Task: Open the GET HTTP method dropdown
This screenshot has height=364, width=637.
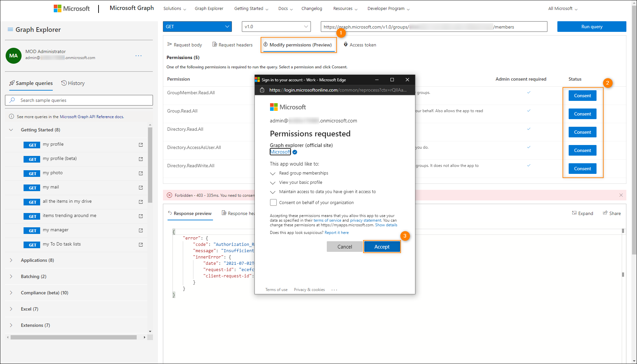Action: coord(197,27)
